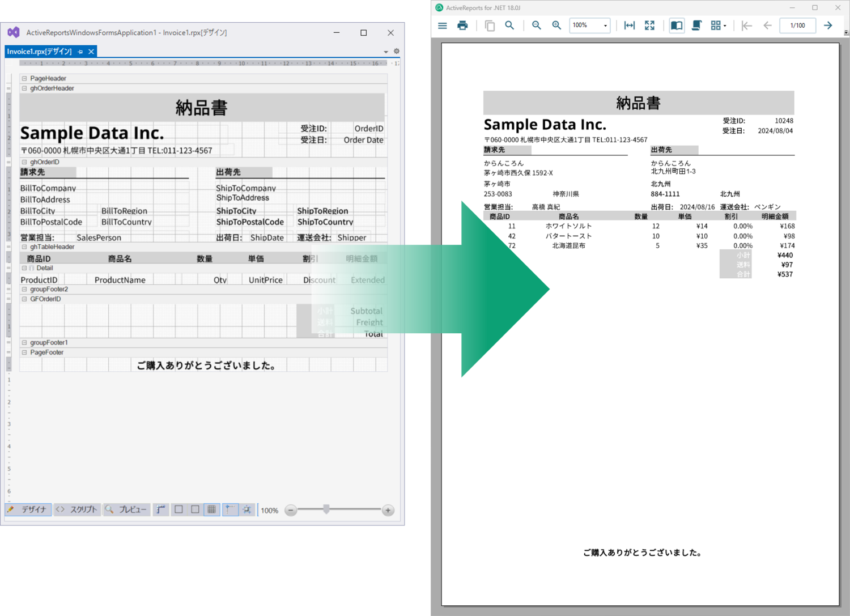Open the 100% zoom combo box in viewer
This screenshot has width=850, height=616.
pos(589,26)
